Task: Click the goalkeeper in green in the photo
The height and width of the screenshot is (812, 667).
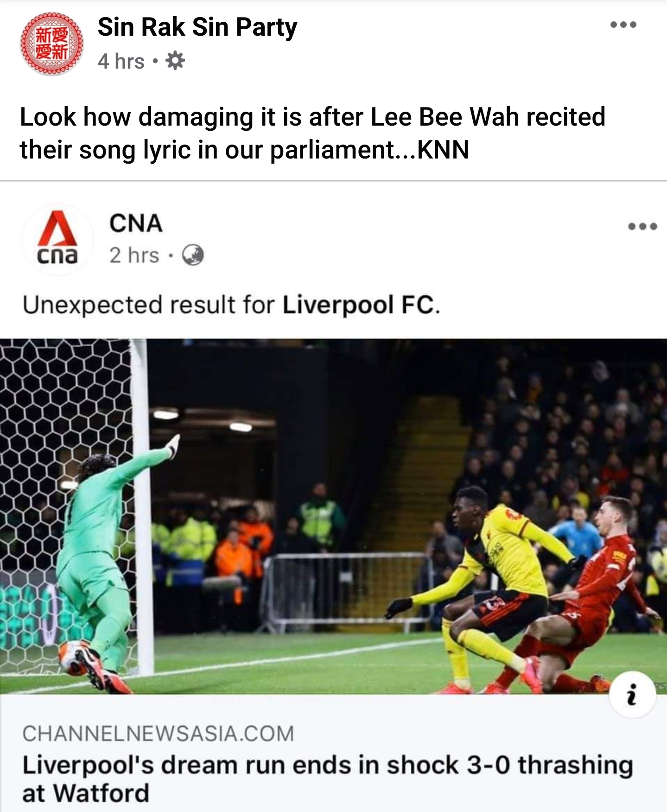Action: [107, 561]
